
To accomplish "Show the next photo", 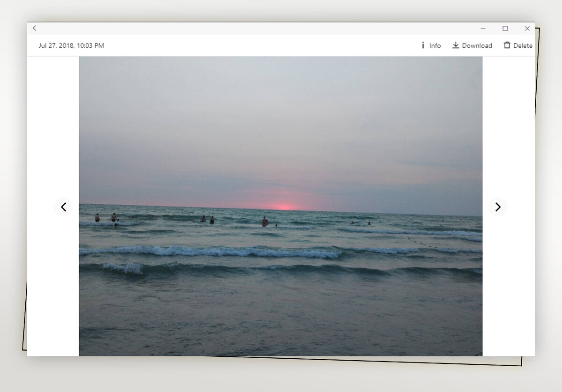I will (x=498, y=207).
